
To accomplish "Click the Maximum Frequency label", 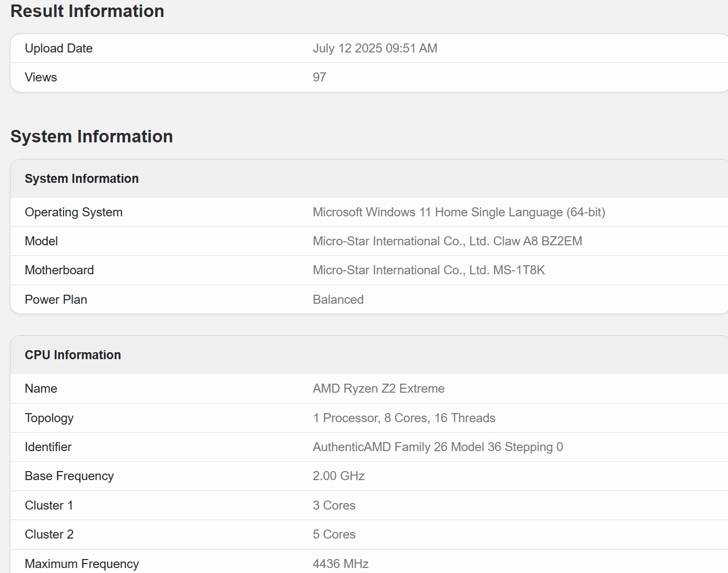I will [82, 564].
